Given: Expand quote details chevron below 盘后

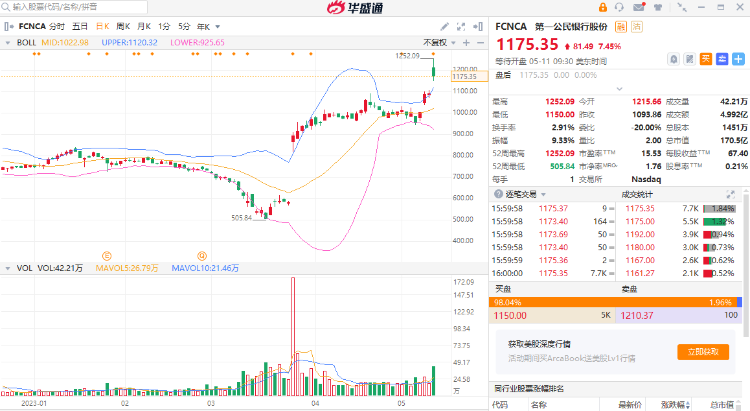Looking at the screenshot, I should click(619, 89).
